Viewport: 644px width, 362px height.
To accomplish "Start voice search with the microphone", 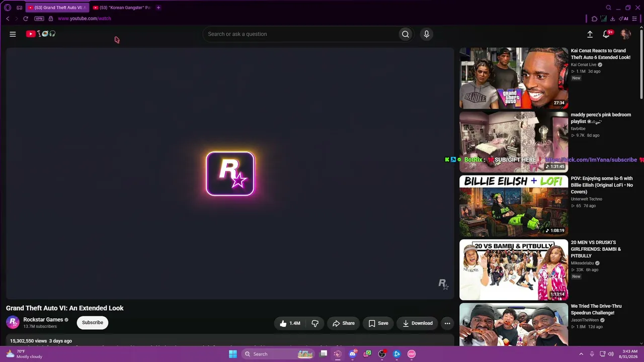I will coord(427,34).
